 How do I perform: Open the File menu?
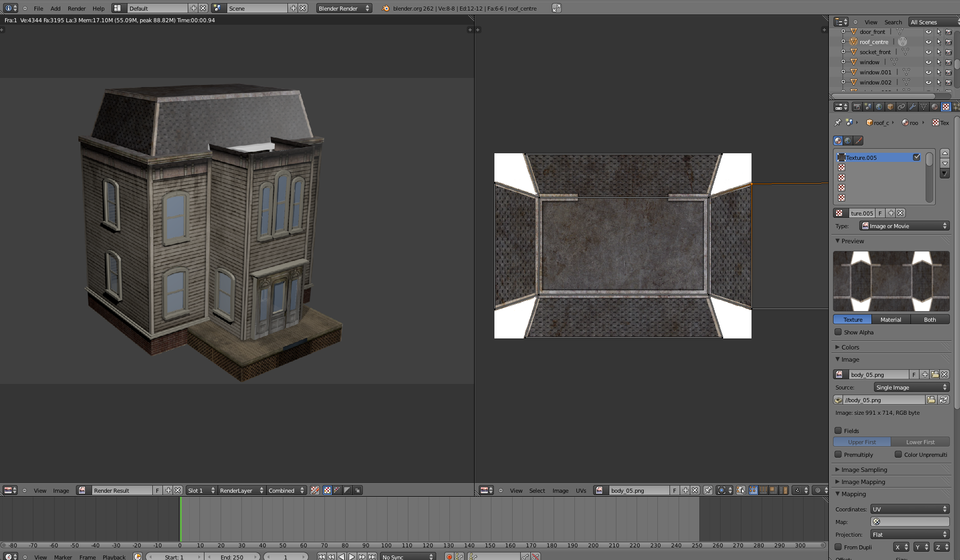pyautogui.click(x=38, y=9)
